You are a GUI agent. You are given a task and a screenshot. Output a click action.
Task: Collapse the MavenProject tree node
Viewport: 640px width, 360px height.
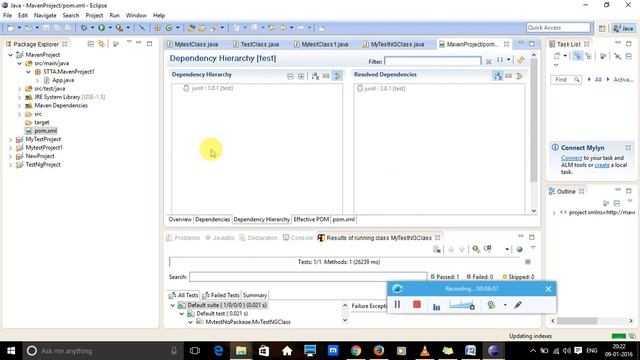(x=11, y=55)
